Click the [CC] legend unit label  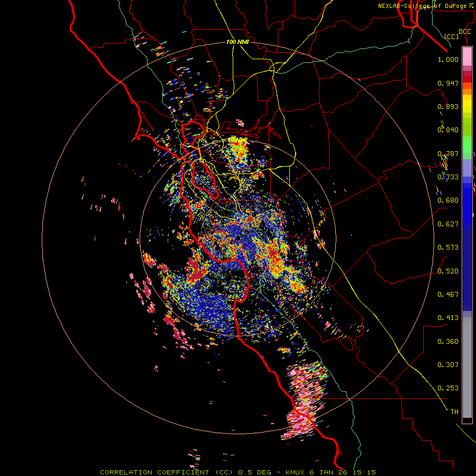tap(452, 36)
